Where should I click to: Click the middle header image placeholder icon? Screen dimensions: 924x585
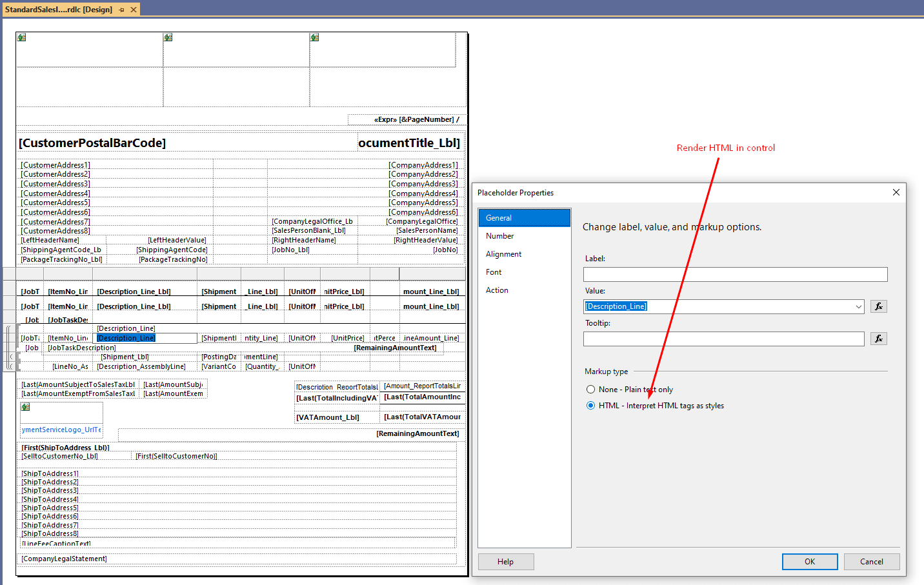click(x=168, y=37)
